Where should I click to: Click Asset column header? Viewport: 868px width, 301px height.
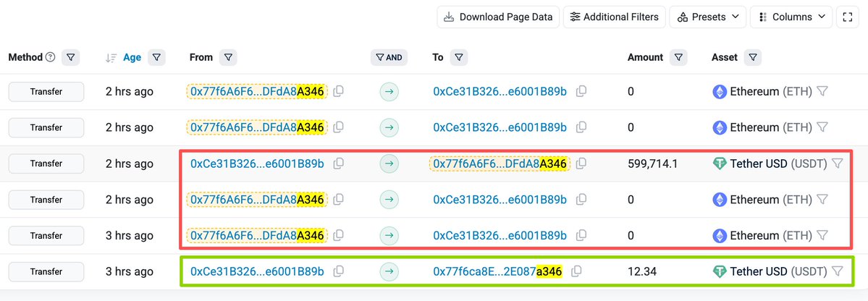[725, 57]
